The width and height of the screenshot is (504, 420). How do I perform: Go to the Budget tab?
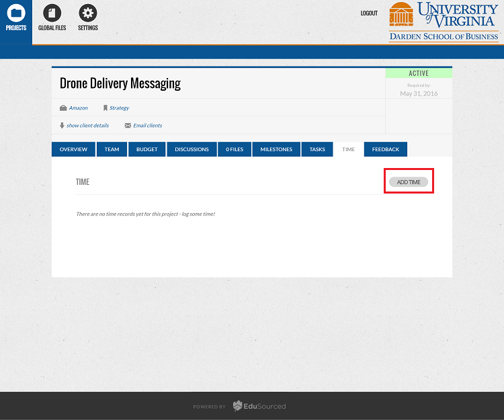[x=146, y=149]
